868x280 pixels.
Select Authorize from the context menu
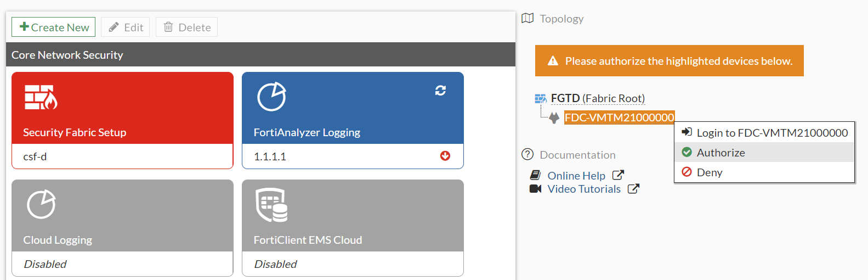tap(721, 153)
